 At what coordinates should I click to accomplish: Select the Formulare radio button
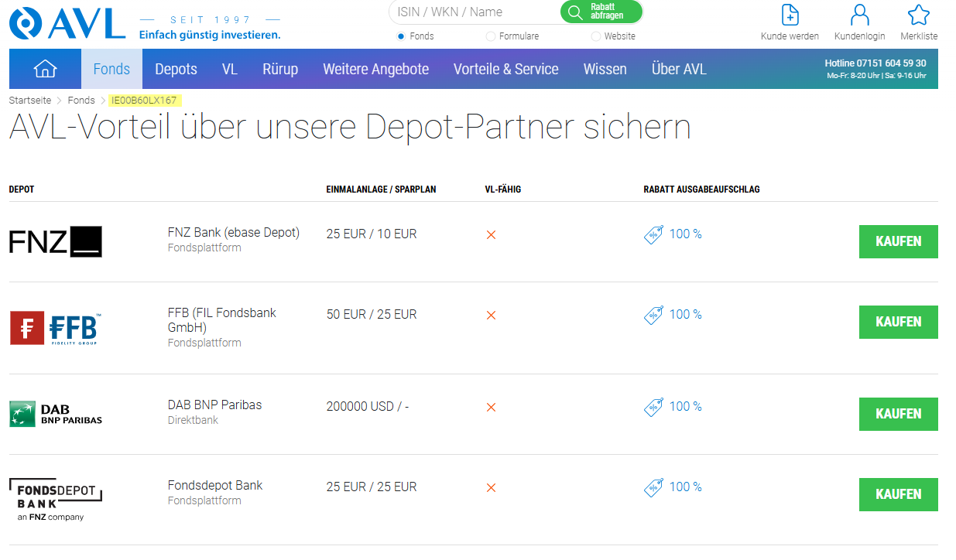pyautogui.click(x=491, y=36)
